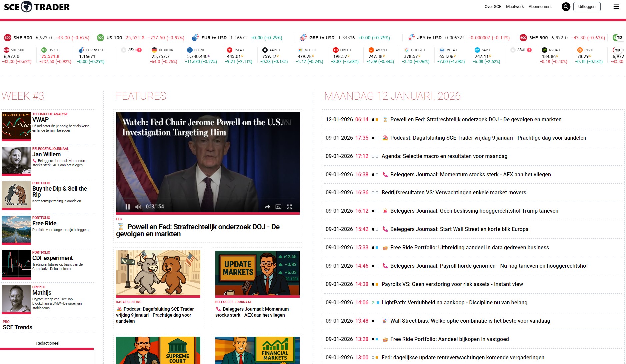Mute the Powell video volume
Image resolution: width=626 pixels, height=364 pixels.
click(138, 207)
